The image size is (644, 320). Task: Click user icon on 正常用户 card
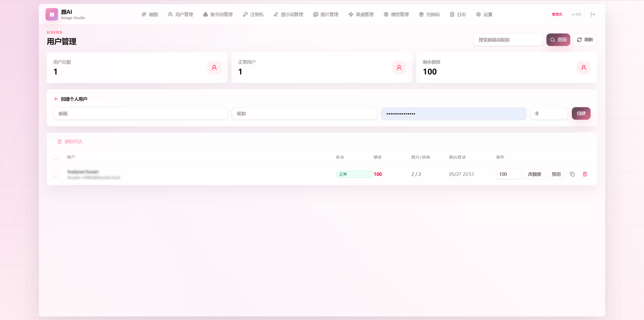click(399, 67)
